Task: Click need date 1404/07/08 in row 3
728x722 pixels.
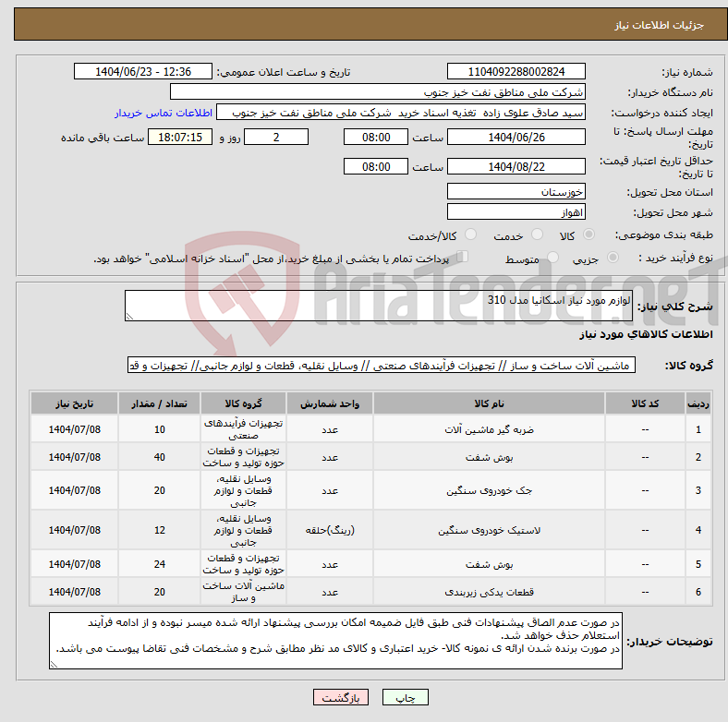Action: pos(74,490)
